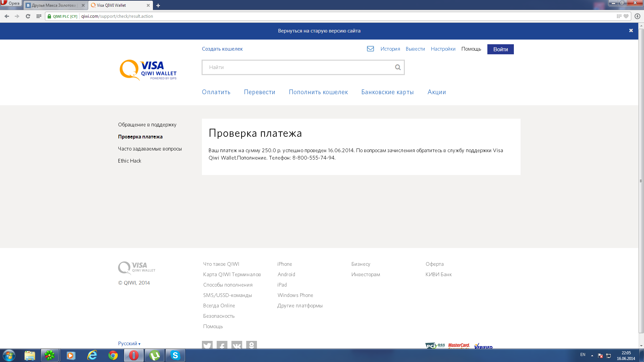Open Internet Explorer from taskbar

click(x=92, y=355)
